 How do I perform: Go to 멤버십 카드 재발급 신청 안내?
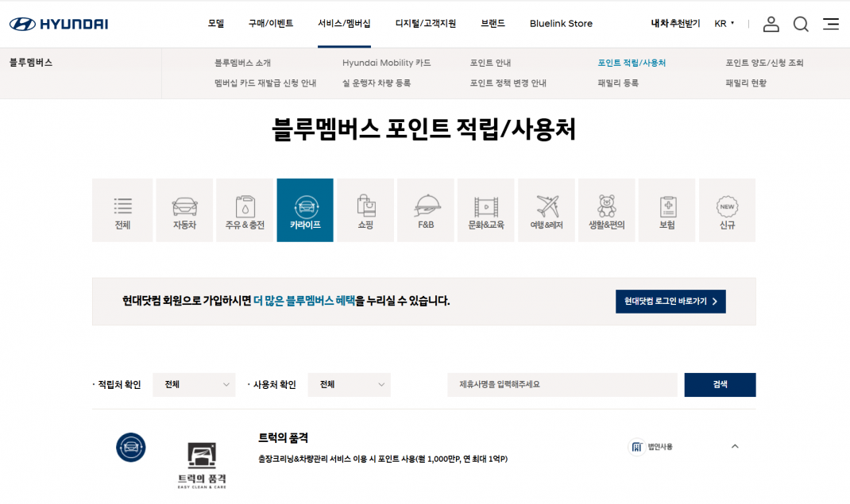tap(265, 83)
